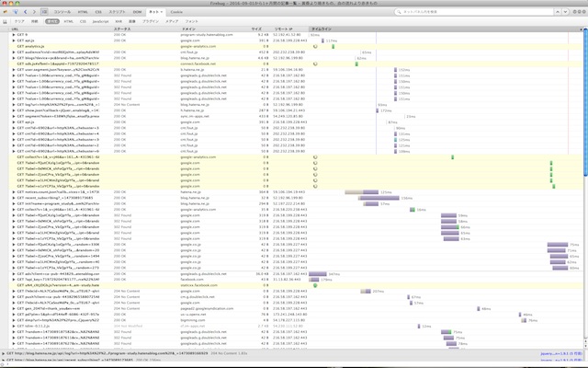The width and height of the screenshot is (588, 368).
Task: Activate the element inspect icon
Action: [16, 12]
